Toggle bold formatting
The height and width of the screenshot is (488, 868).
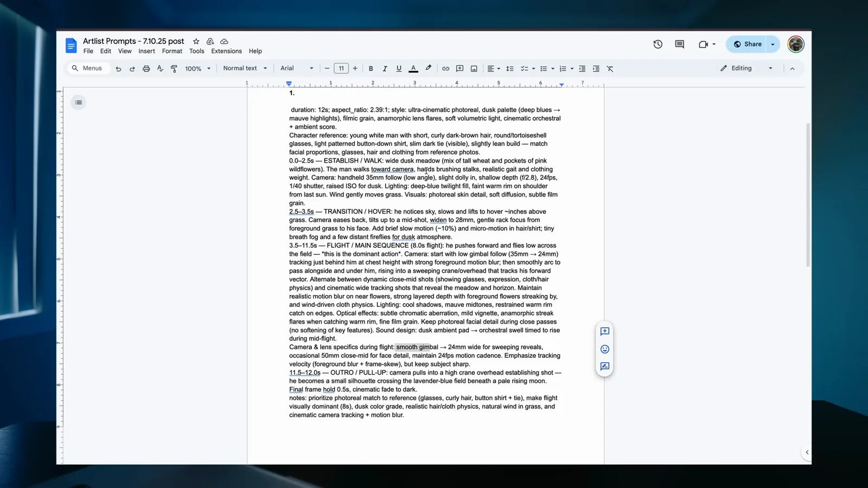pyautogui.click(x=371, y=69)
